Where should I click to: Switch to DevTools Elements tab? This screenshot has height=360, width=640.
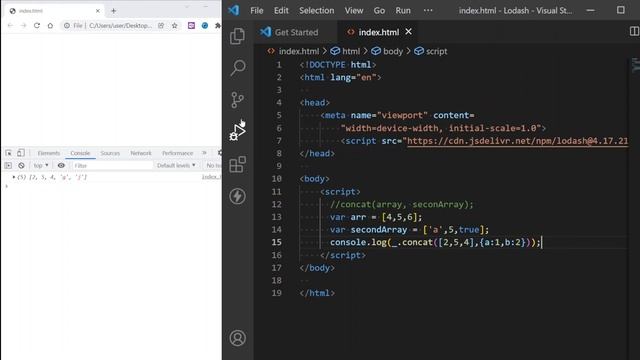pyautogui.click(x=49, y=153)
